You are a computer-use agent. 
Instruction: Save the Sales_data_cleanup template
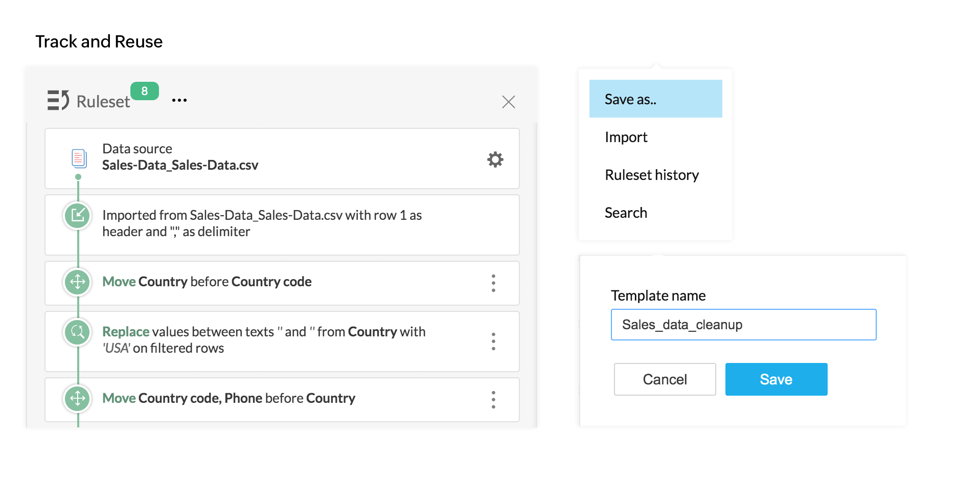coord(776,379)
